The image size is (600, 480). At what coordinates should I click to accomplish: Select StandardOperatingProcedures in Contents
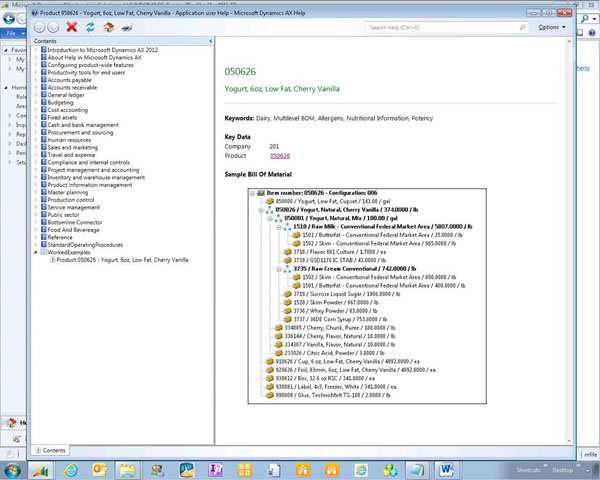[85, 245]
